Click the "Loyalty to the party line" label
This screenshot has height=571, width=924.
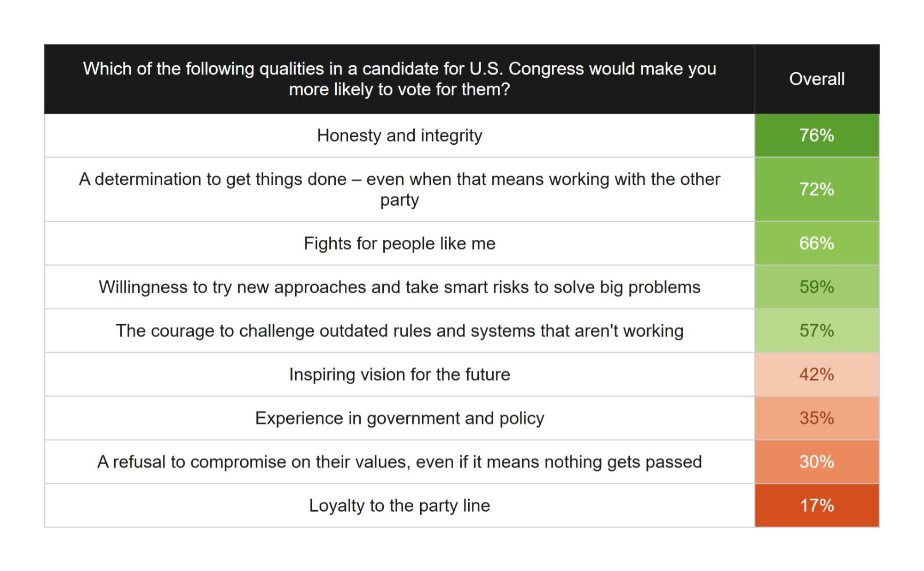pos(399,506)
